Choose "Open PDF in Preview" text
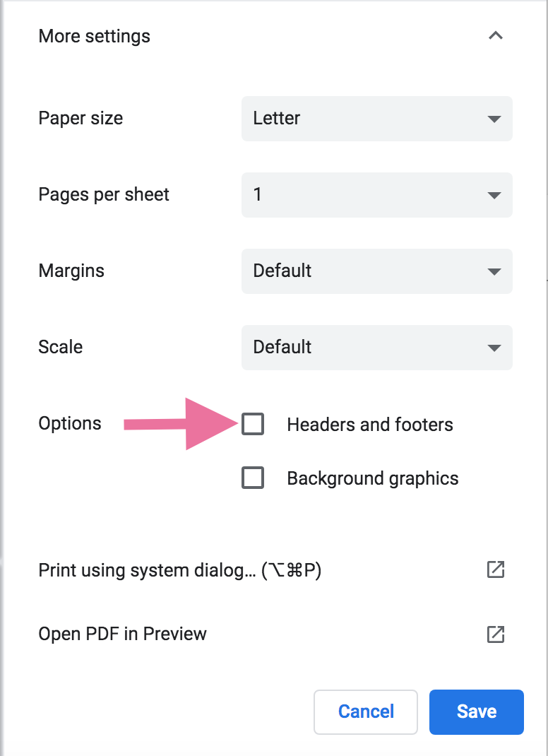Screen dimensions: 548x756 pyautogui.click(x=122, y=634)
